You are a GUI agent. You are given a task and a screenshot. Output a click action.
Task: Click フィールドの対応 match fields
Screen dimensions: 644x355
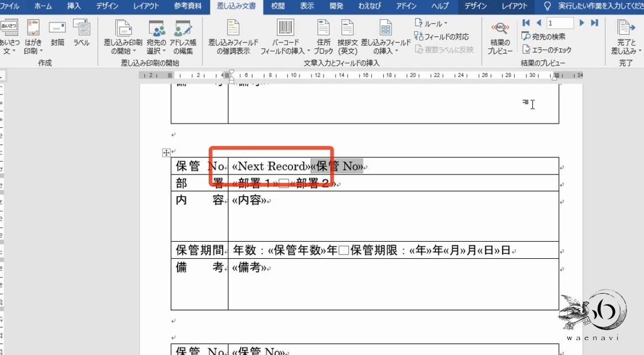click(x=442, y=37)
